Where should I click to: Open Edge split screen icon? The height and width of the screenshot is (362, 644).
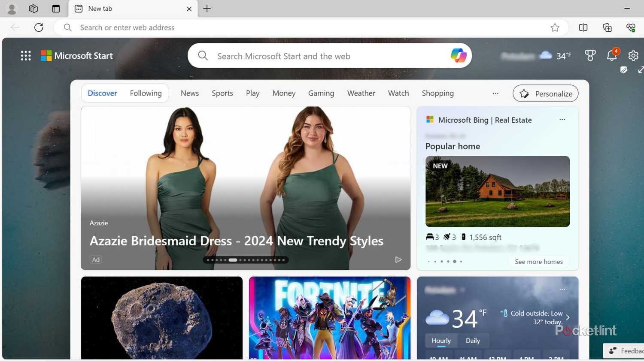click(583, 27)
